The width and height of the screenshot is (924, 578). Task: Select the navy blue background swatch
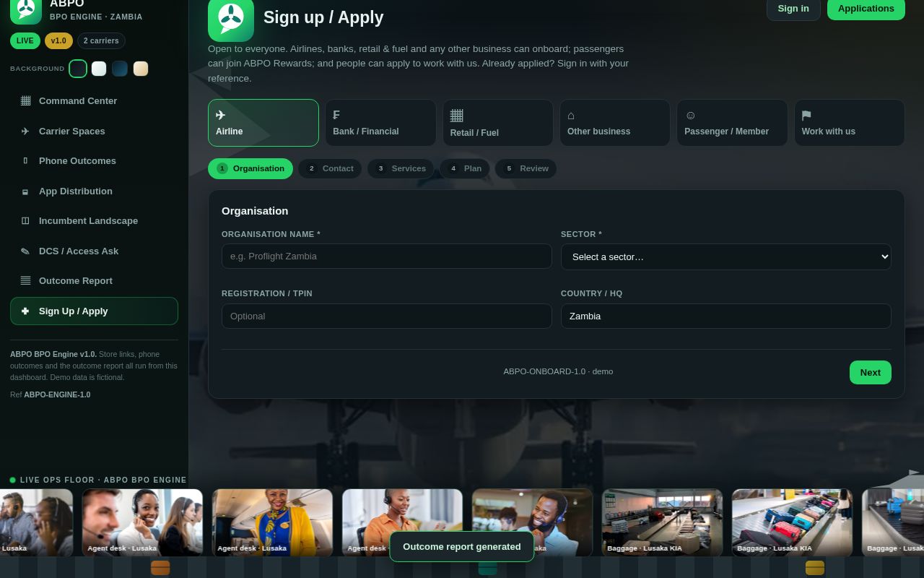tap(120, 69)
